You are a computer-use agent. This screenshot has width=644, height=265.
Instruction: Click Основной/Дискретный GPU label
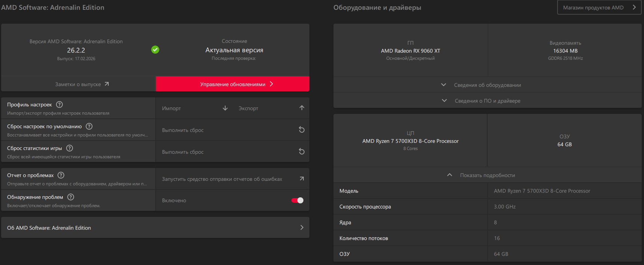[x=411, y=58]
